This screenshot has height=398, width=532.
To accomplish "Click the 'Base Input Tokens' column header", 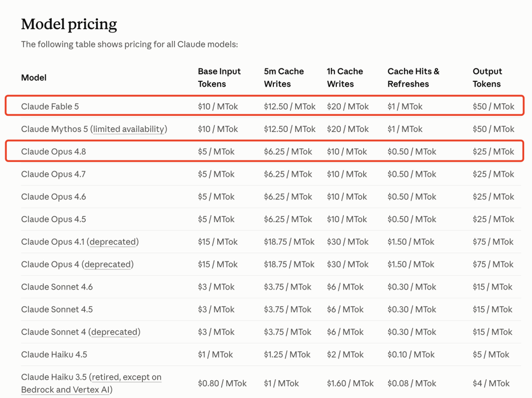I will pos(219,78).
